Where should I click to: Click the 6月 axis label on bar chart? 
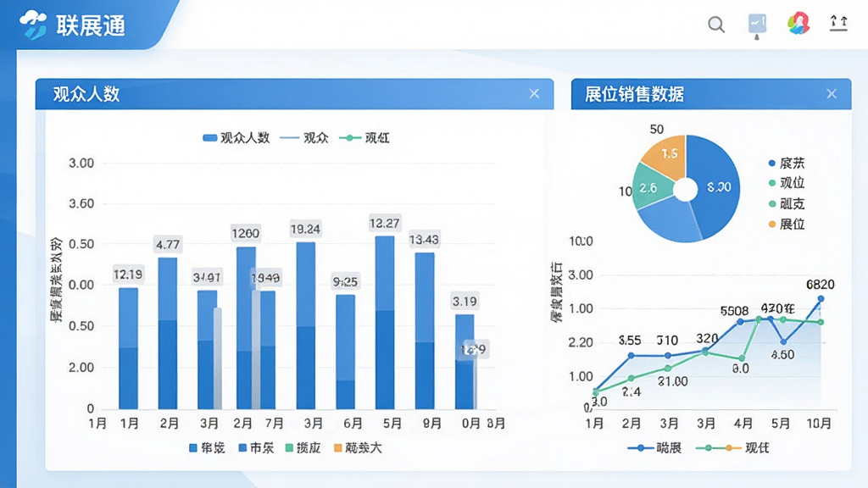pyautogui.click(x=353, y=424)
